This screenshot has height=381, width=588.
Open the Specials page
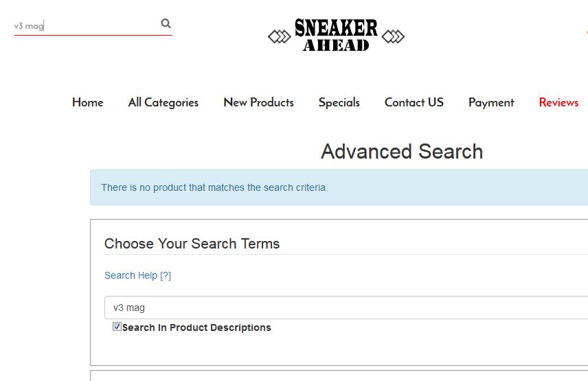pyautogui.click(x=339, y=102)
